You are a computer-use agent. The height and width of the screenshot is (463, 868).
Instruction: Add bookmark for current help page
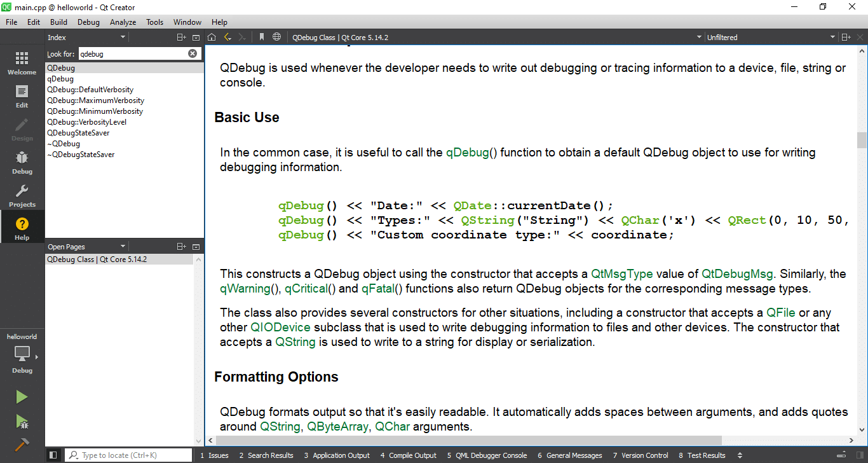(x=262, y=38)
